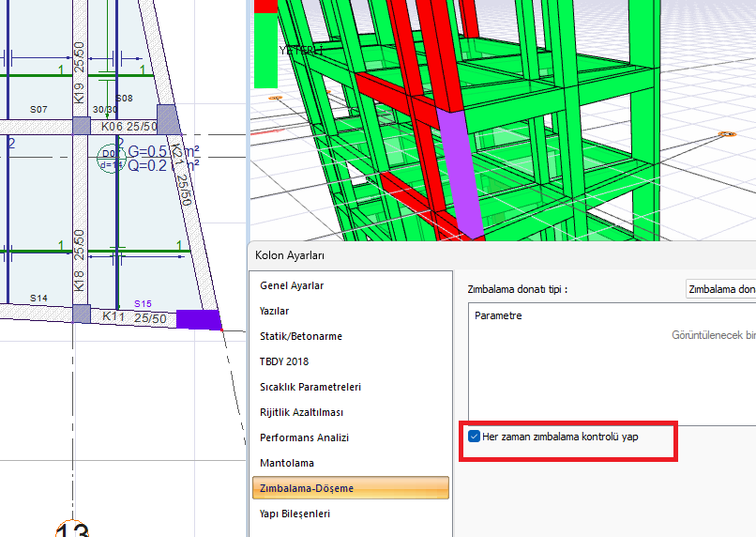Select the purple column beside K11 beam
The image size is (756, 537).
point(198,319)
